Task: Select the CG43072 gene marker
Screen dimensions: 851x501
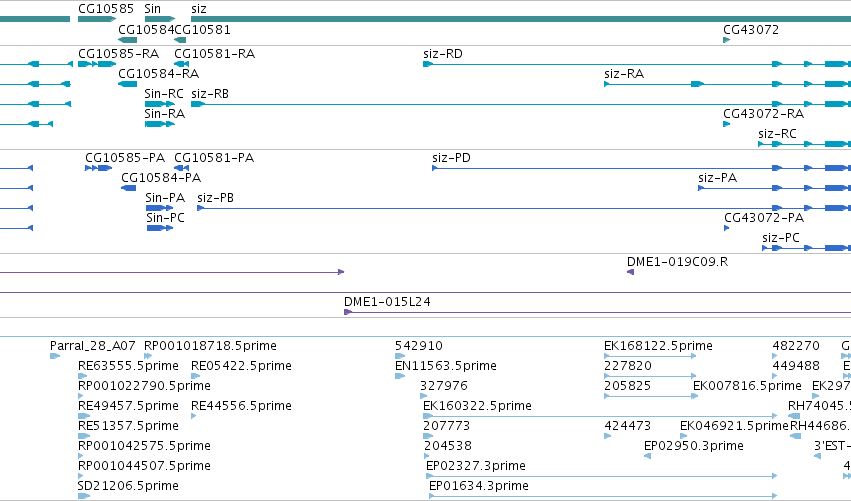Action: [x=727, y=40]
